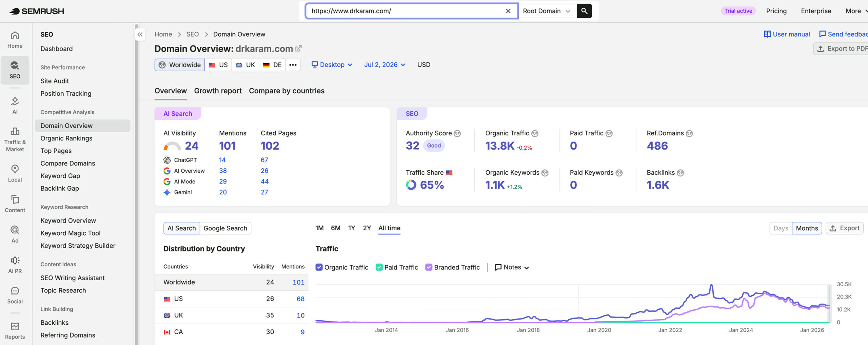Open the Content sidebar icon
Viewport: 868px width, 345px height.
click(15, 204)
